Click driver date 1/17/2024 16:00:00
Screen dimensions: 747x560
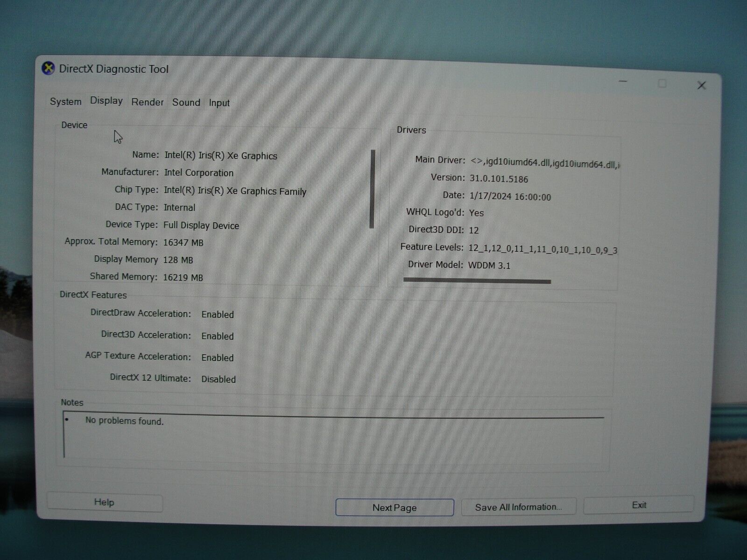tap(510, 196)
